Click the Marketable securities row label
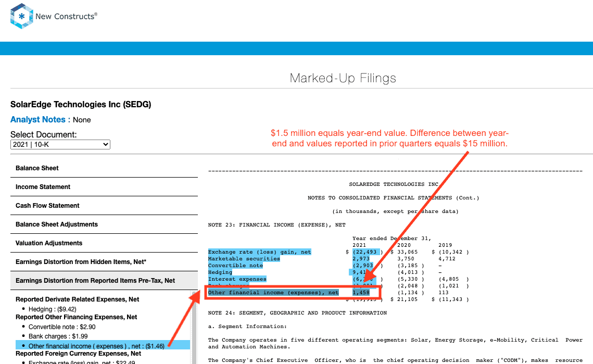The image size is (593, 364). click(x=244, y=259)
